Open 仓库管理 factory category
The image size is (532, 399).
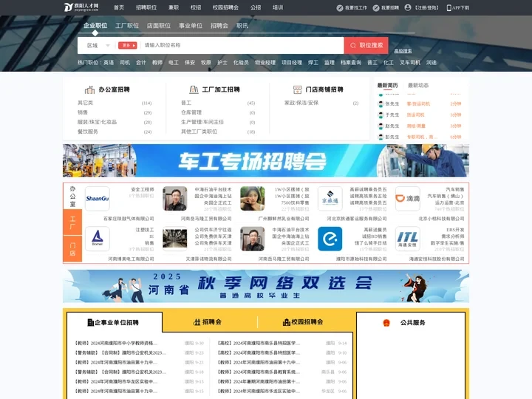(x=191, y=112)
